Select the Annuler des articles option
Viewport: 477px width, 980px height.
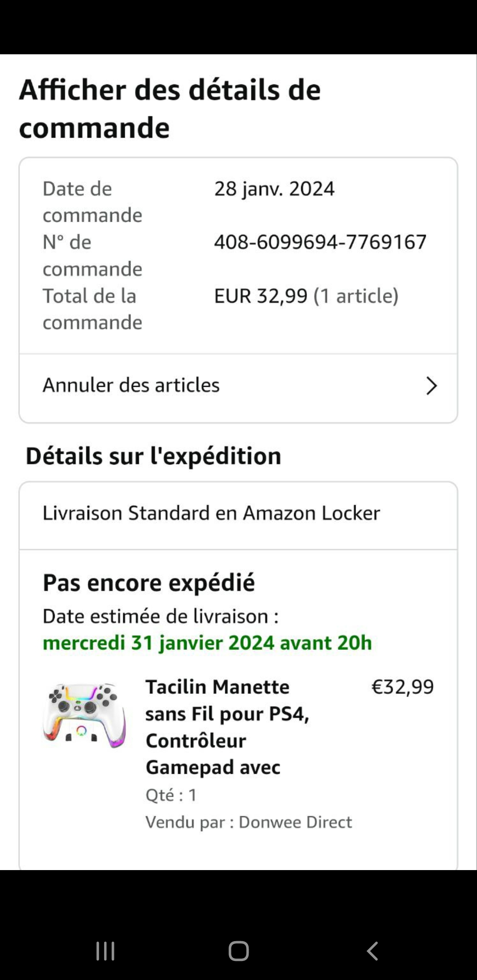point(131,385)
